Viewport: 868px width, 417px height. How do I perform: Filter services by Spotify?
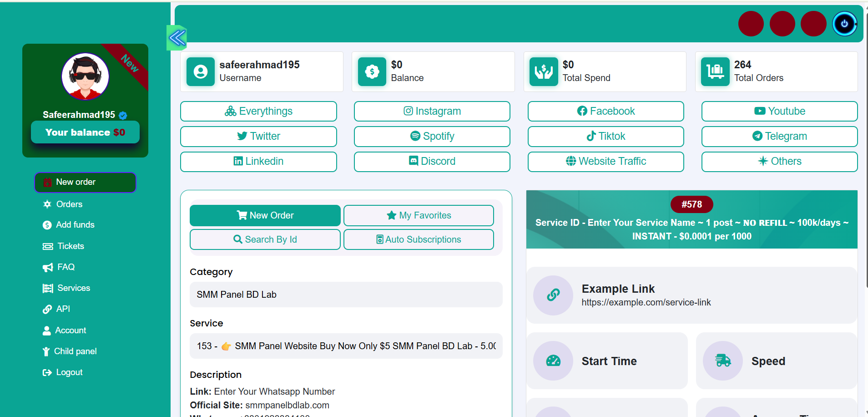coord(432,136)
